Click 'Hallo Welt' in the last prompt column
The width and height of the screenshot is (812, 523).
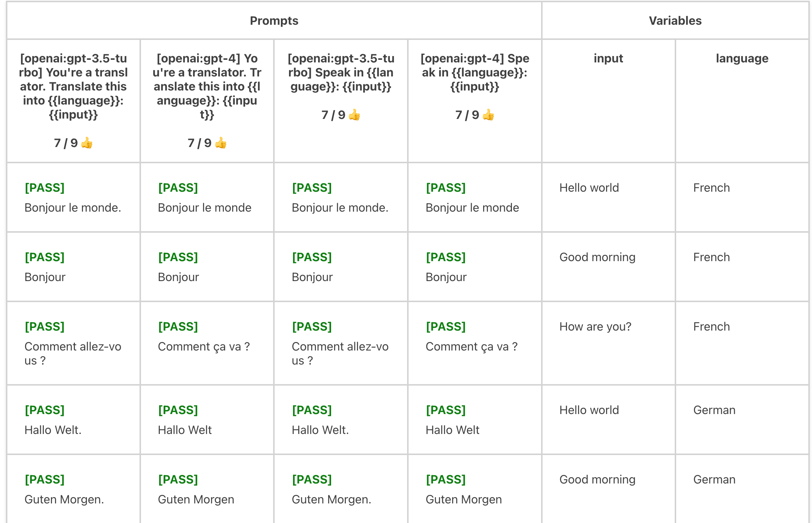tap(453, 430)
